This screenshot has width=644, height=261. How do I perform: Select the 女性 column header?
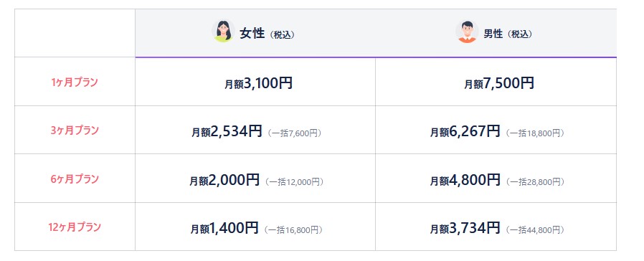click(255, 33)
